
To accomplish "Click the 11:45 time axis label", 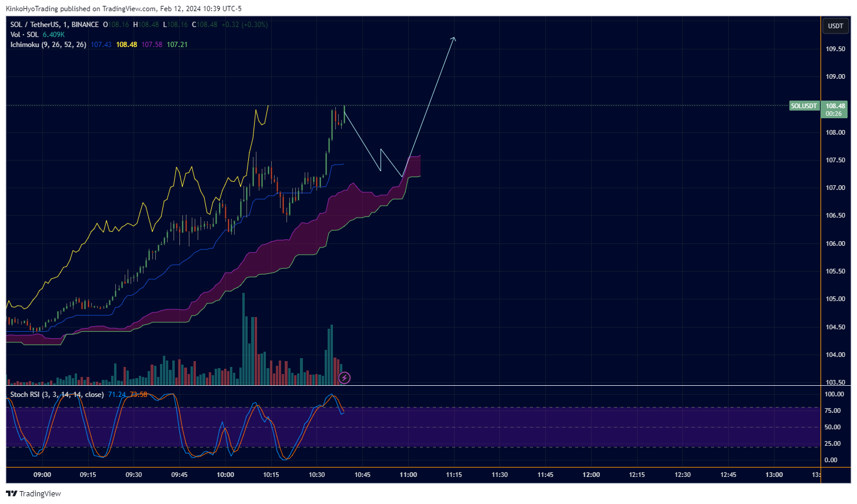I will [545, 475].
